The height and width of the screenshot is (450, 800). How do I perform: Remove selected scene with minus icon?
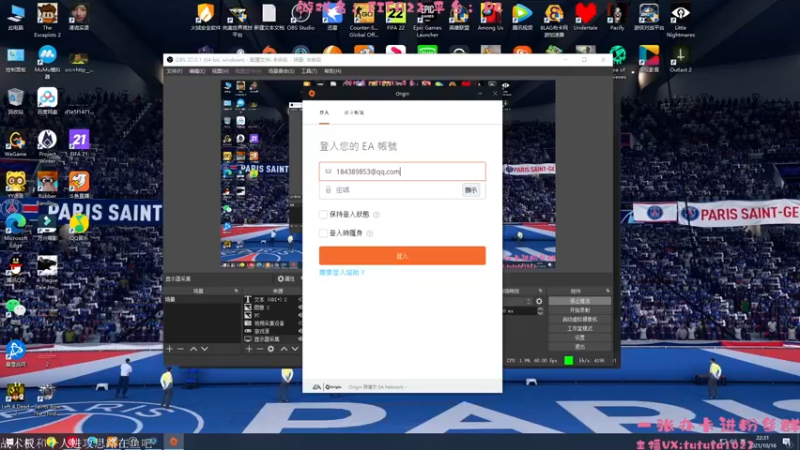point(180,349)
